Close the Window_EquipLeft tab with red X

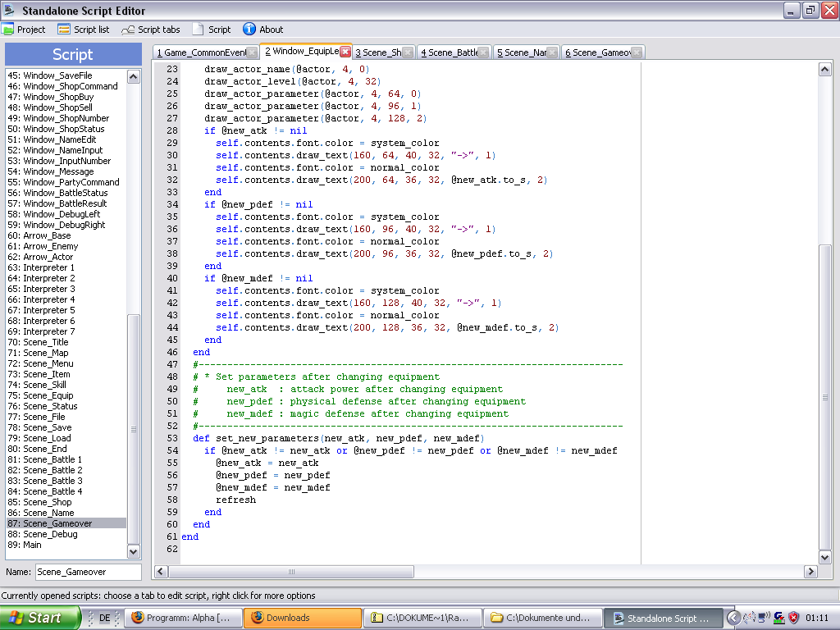[x=345, y=52]
